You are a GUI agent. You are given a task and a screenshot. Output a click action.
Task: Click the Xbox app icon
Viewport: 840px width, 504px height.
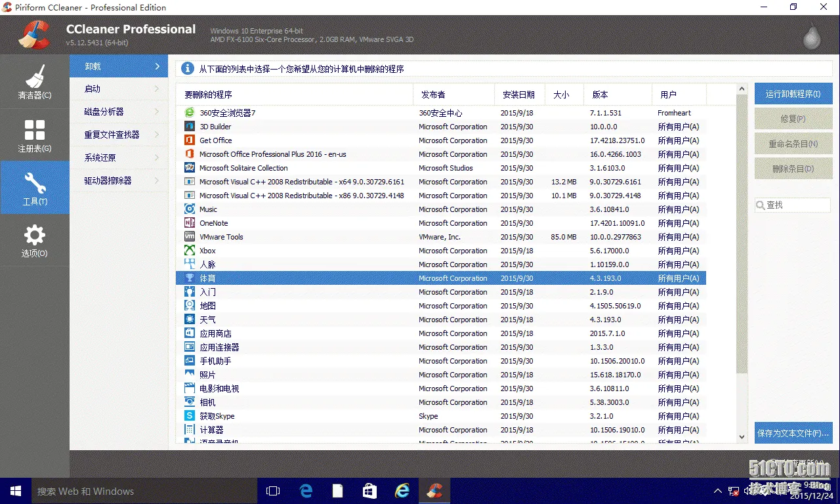click(190, 251)
